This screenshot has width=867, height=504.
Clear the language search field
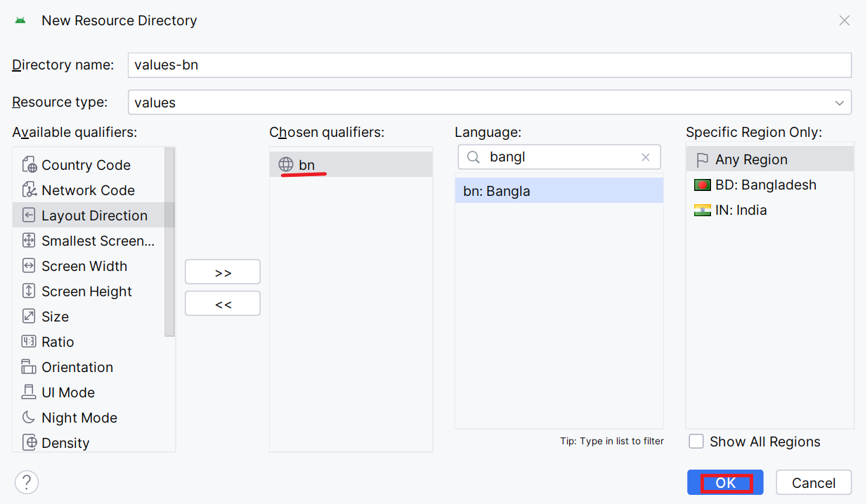coord(646,157)
